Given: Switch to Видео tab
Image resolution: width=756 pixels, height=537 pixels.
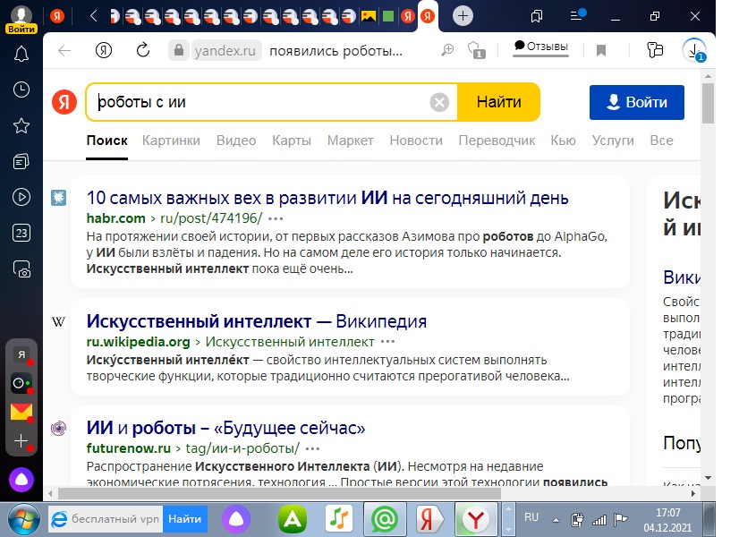Looking at the screenshot, I should [236, 141].
